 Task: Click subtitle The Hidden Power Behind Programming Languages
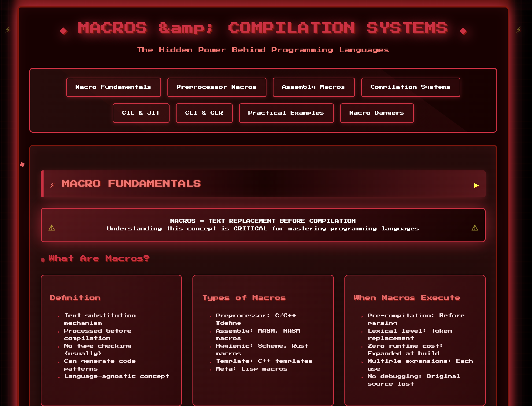coord(263,50)
